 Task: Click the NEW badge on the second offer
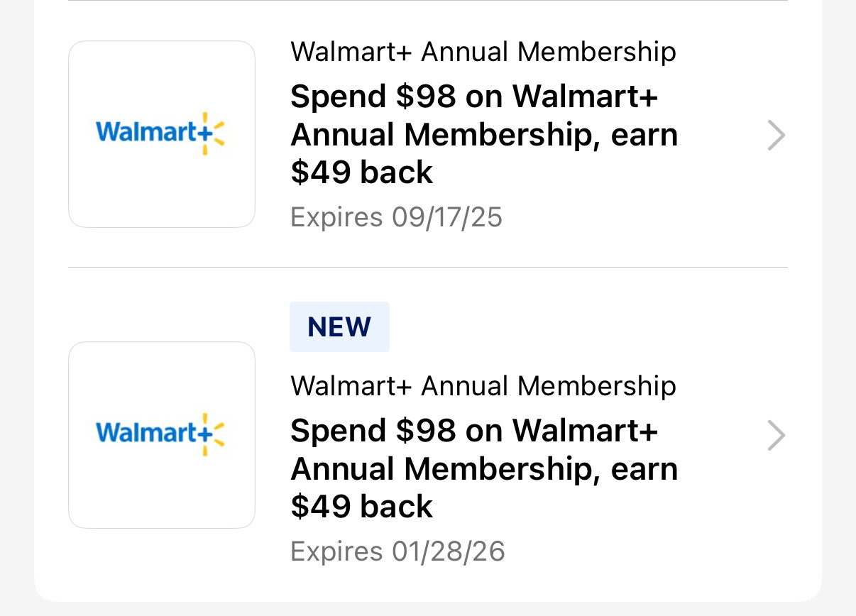click(x=339, y=326)
